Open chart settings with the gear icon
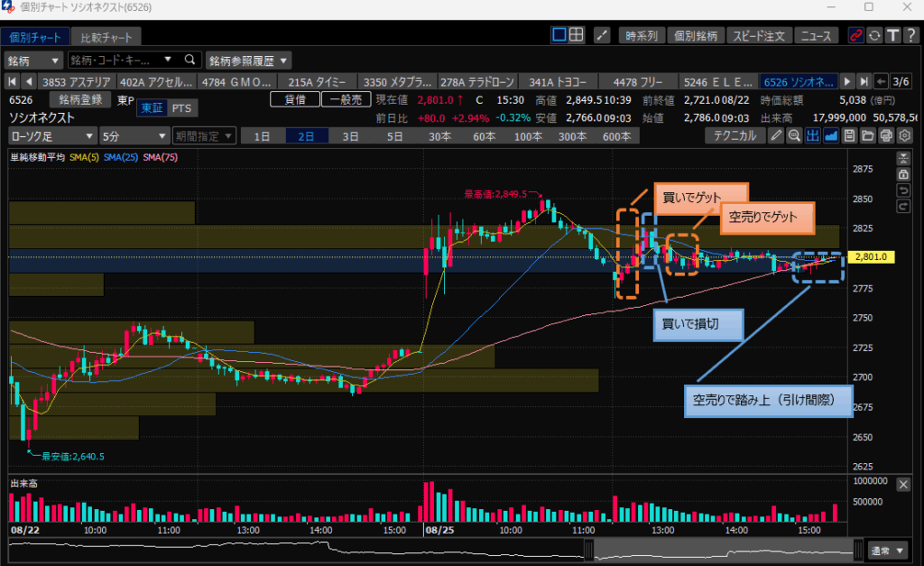The height and width of the screenshot is (566, 924). (x=904, y=136)
